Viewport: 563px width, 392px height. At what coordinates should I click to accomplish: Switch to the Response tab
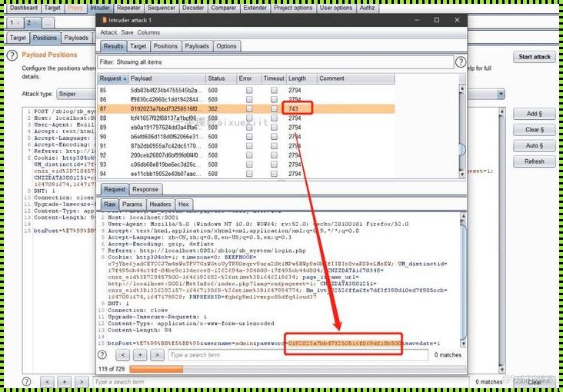(x=145, y=189)
